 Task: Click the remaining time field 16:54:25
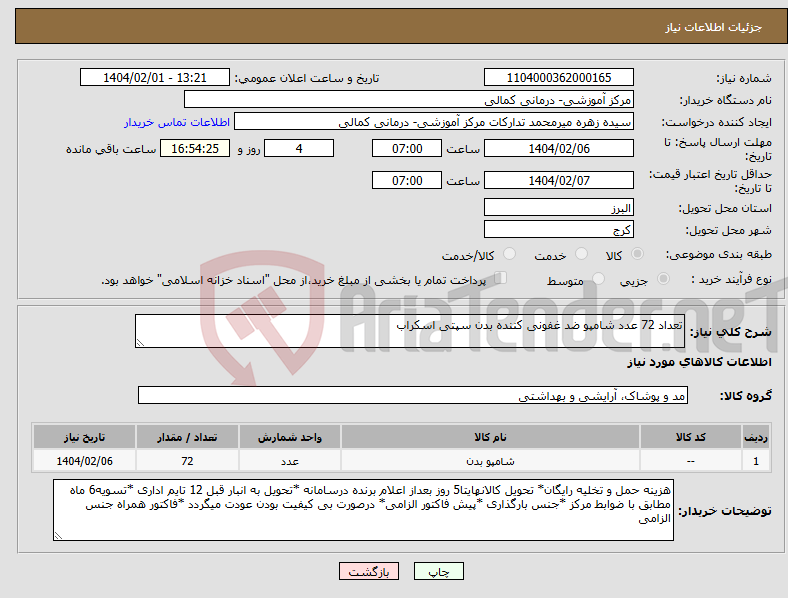point(195,148)
